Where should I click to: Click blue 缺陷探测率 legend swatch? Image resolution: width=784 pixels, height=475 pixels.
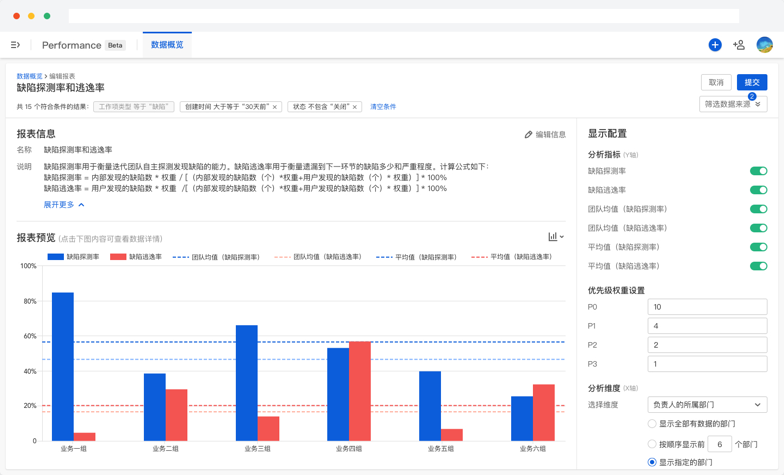[x=56, y=257]
